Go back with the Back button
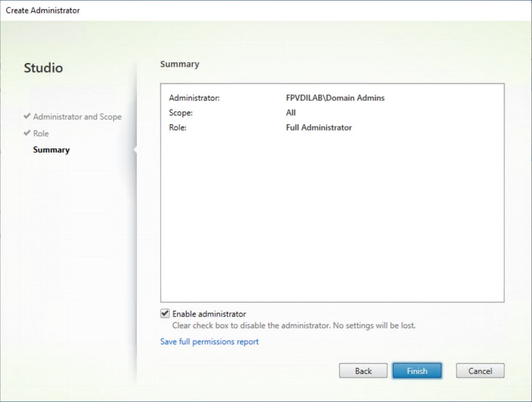Viewport: 532px width, 402px height. tap(363, 371)
